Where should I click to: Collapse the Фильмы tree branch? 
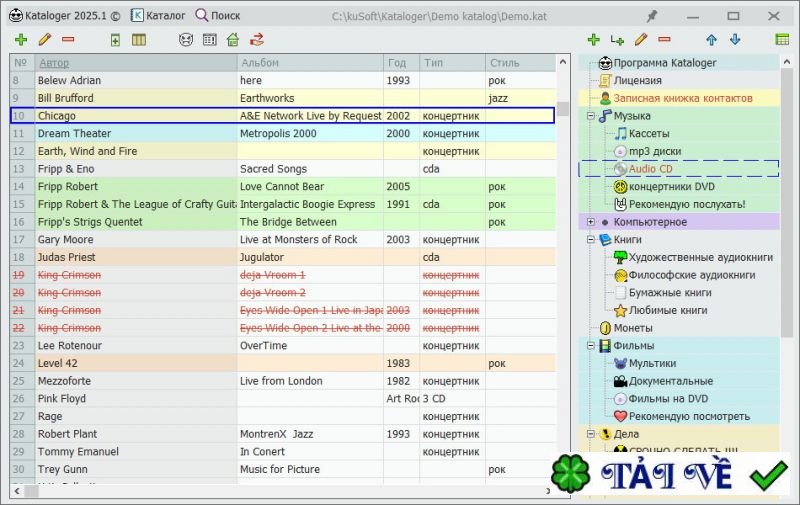[591, 346]
